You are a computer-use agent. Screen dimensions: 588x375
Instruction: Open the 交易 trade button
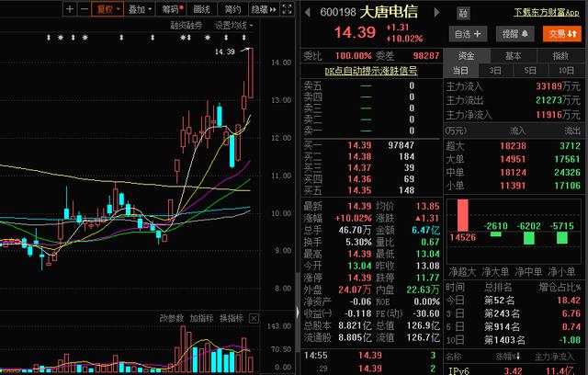tap(562, 34)
